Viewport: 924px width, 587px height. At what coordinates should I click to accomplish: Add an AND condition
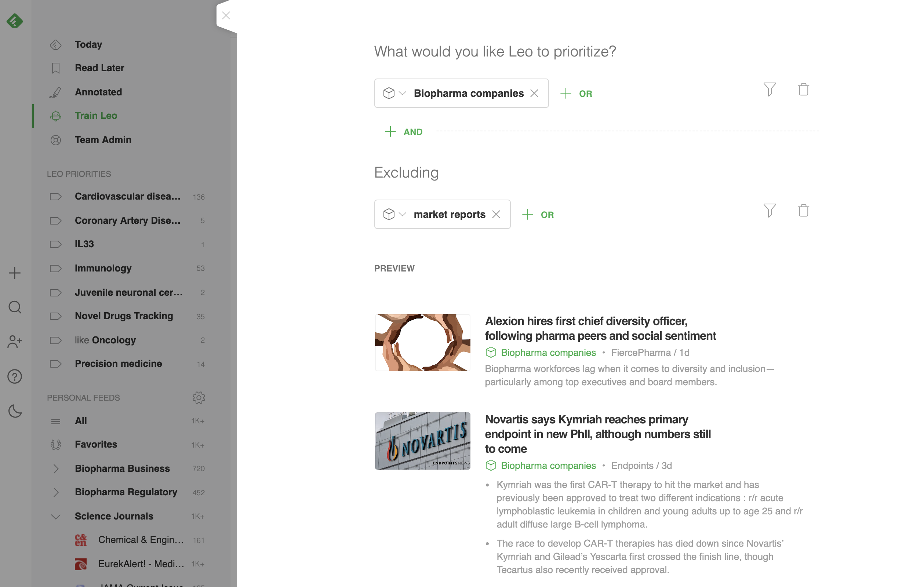[x=404, y=132]
